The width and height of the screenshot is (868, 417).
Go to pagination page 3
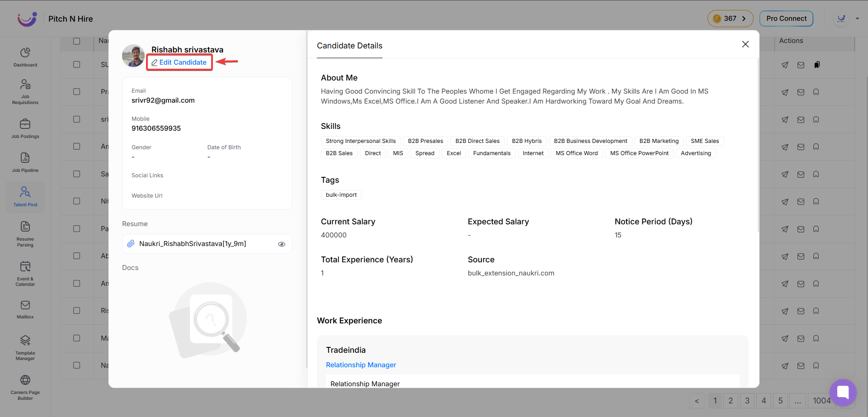point(747,401)
